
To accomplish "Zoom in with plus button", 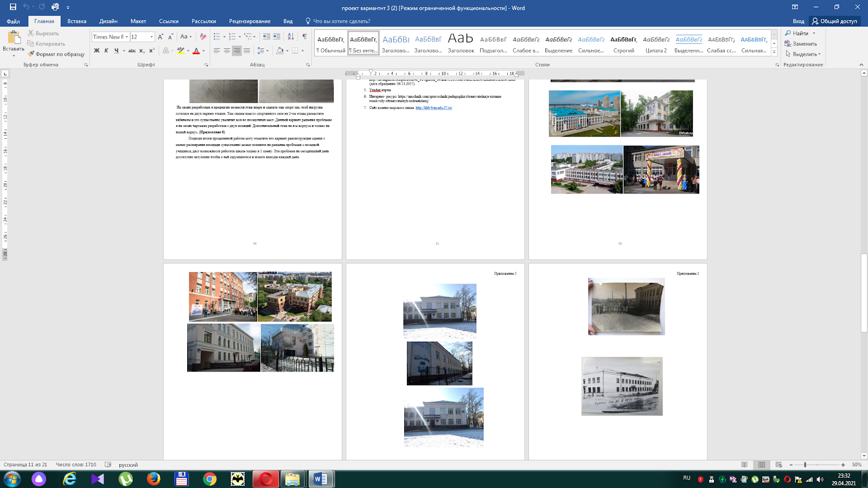I will (x=843, y=465).
